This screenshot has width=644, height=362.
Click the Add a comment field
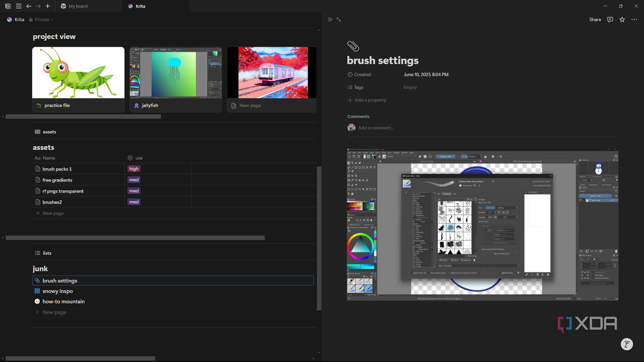point(376,128)
